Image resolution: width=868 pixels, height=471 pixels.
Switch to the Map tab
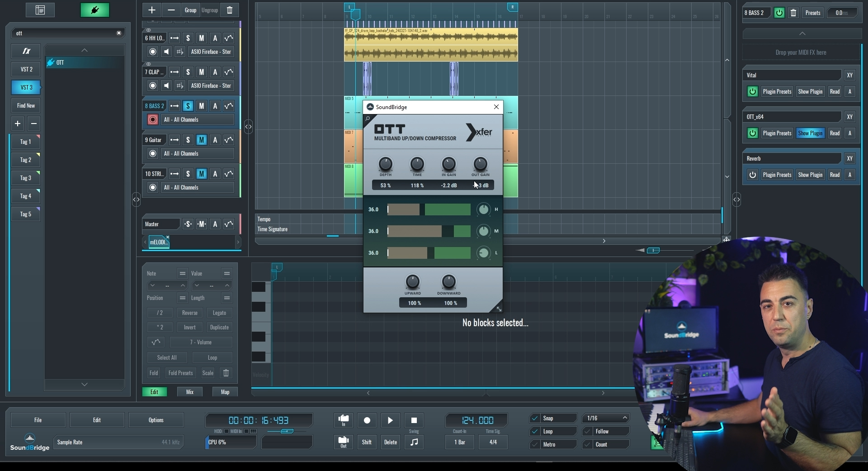[x=225, y=392]
